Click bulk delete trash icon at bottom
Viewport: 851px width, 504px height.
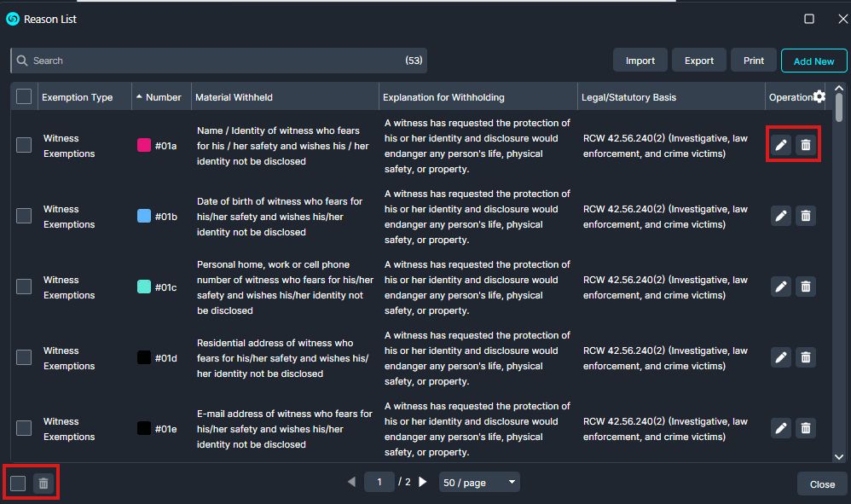[x=43, y=484]
